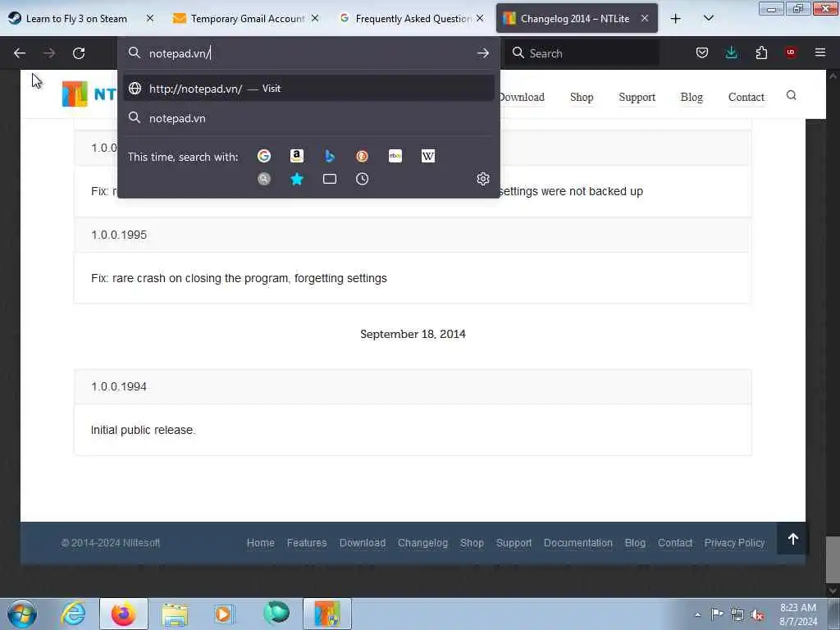Image resolution: width=840 pixels, height=630 pixels.
Task: Open the list all tabs dropdown
Action: (x=708, y=19)
